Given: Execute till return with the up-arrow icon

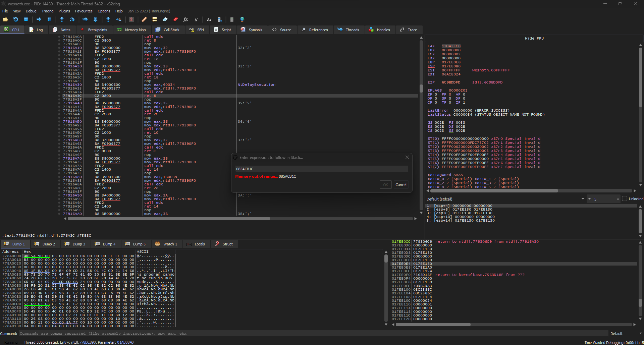Looking at the screenshot, I should coord(108,19).
